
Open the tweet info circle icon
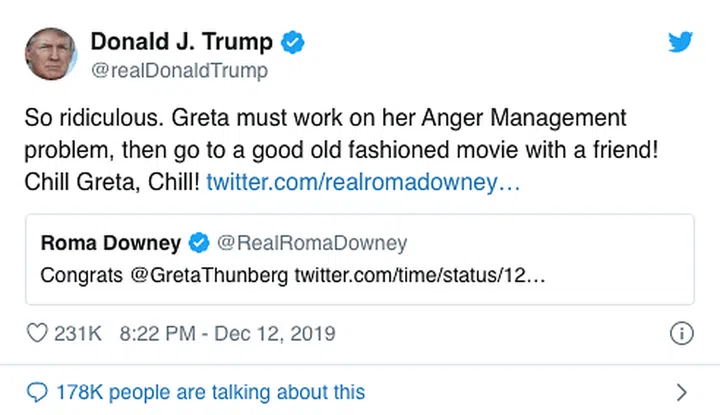[680, 333]
